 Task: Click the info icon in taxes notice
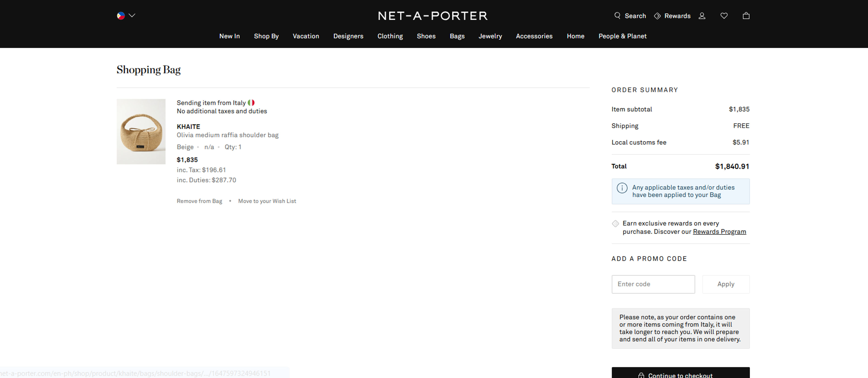622,188
